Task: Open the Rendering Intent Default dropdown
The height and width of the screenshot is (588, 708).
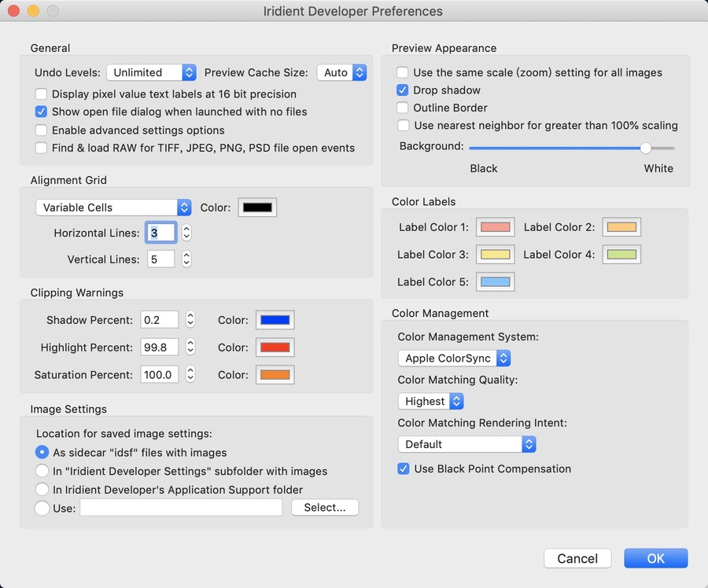Action: [466, 444]
